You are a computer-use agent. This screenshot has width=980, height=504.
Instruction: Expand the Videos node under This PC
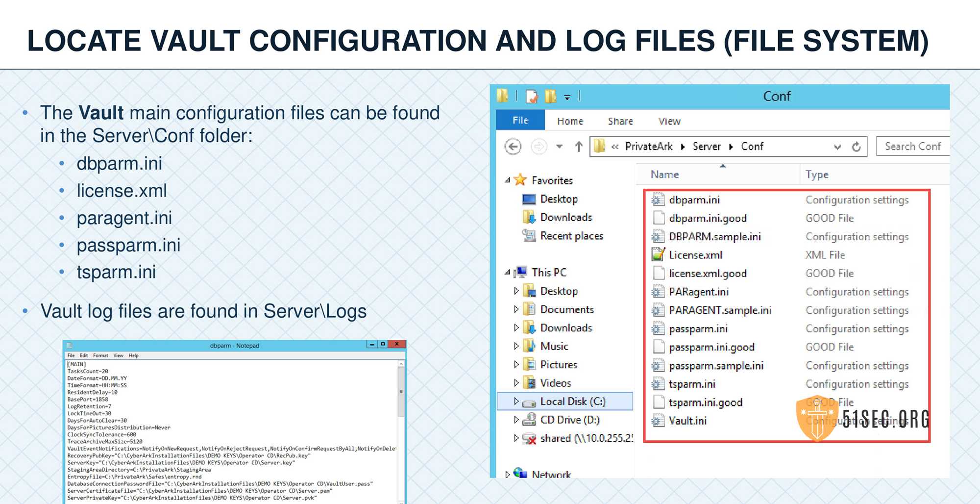(x=516, y=383)
